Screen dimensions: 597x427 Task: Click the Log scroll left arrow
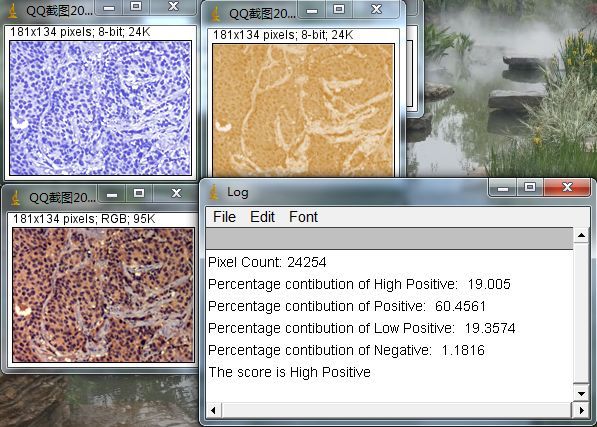click(x=213, y=410)
